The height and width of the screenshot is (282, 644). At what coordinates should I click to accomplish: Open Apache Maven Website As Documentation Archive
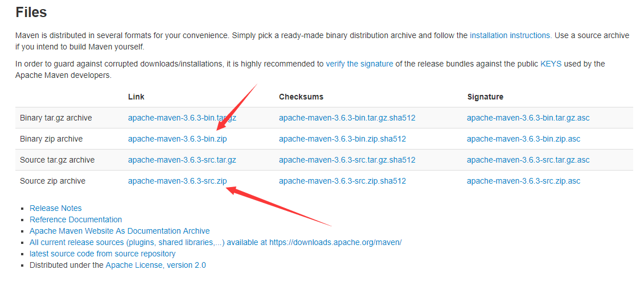(x=120, y=231)
